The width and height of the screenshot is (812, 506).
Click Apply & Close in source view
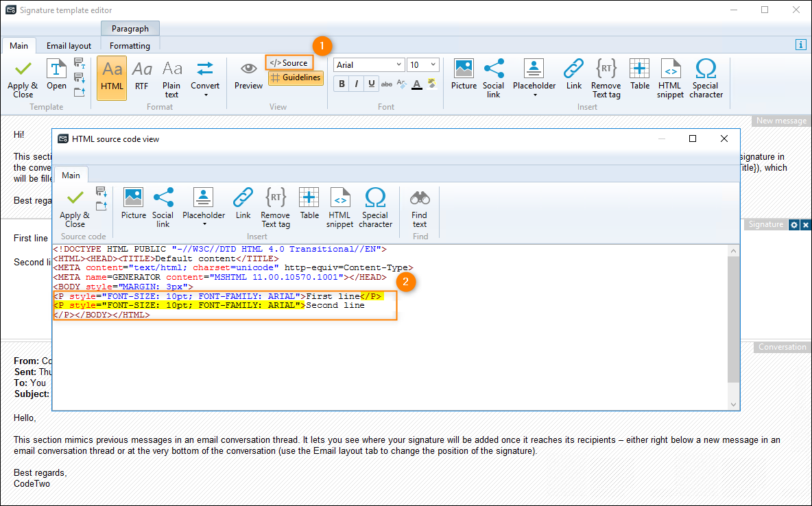click(x=74, y=209)
